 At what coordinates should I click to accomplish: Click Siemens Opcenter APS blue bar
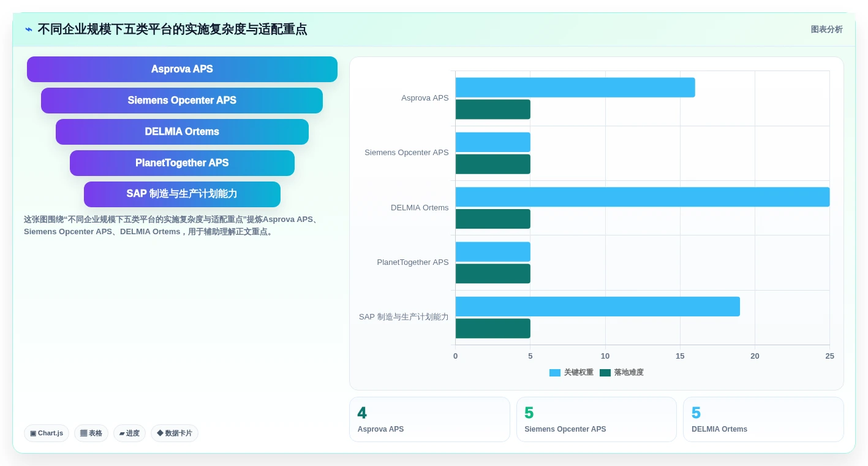click(x=493, y=142)
